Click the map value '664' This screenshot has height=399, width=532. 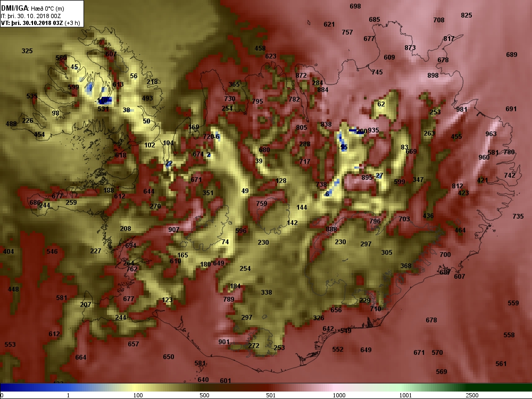81,358
